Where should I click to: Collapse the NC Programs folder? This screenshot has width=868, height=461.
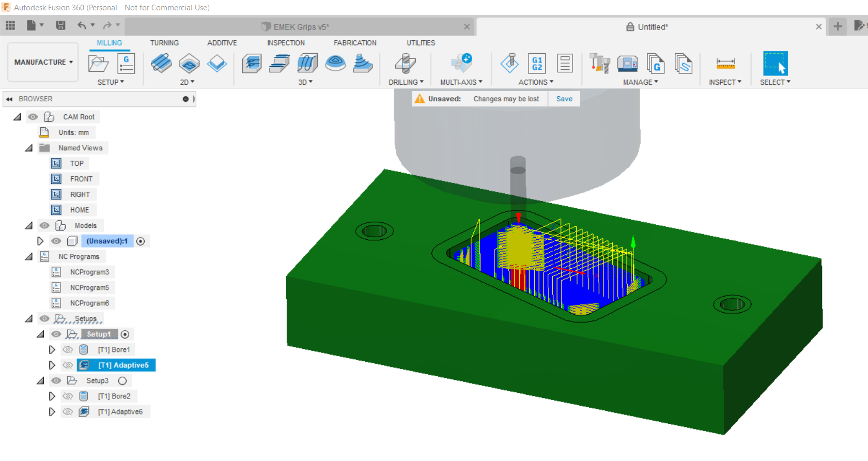(29, 257)
